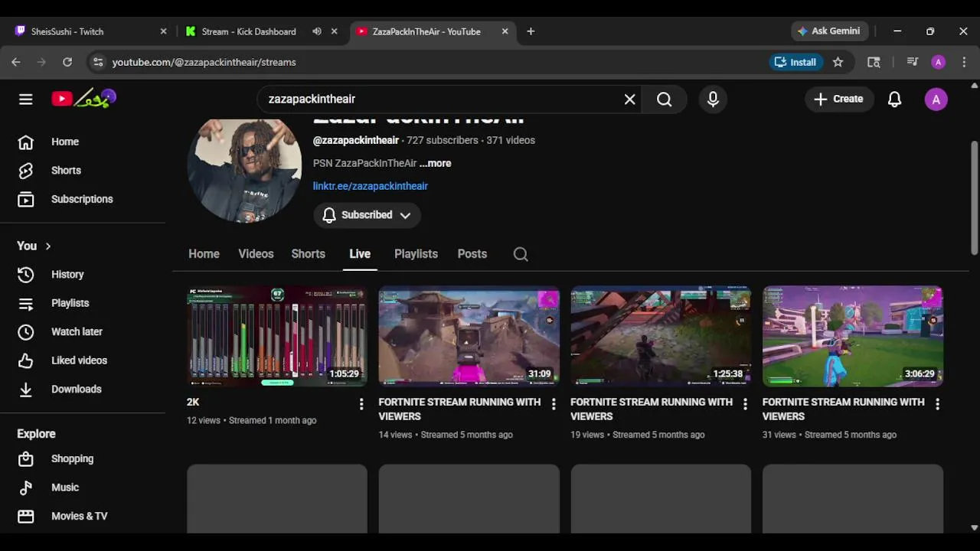Open the 1:25:38 Fortnite stream thumbnail
This screenshot has height=551, width=980.
coord(661,336)
